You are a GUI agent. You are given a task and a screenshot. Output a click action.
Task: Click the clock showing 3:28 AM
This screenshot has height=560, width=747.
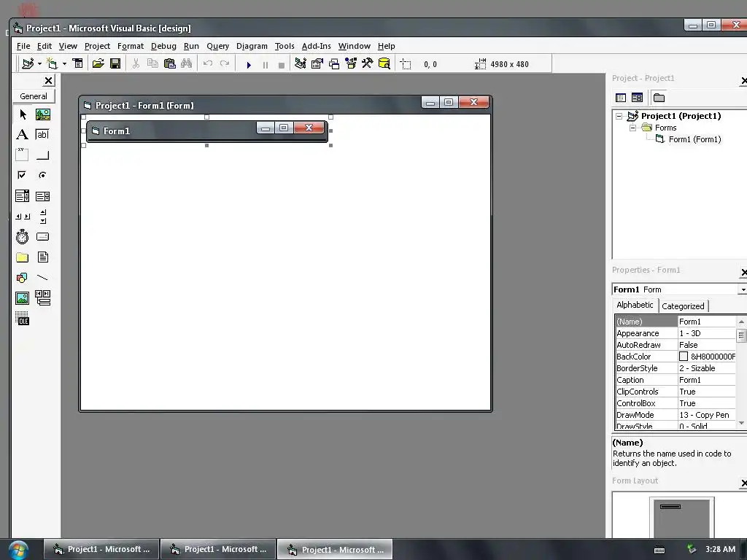coord(720,549)
